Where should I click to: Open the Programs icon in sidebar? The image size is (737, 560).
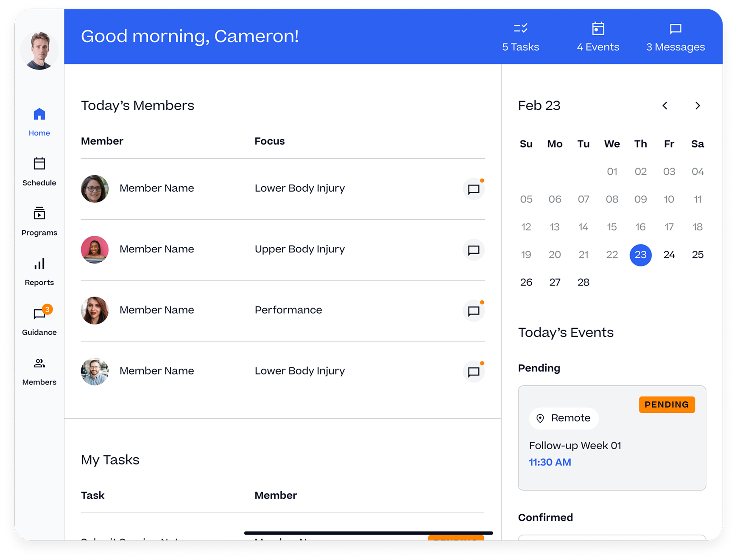tap(39, 213)
